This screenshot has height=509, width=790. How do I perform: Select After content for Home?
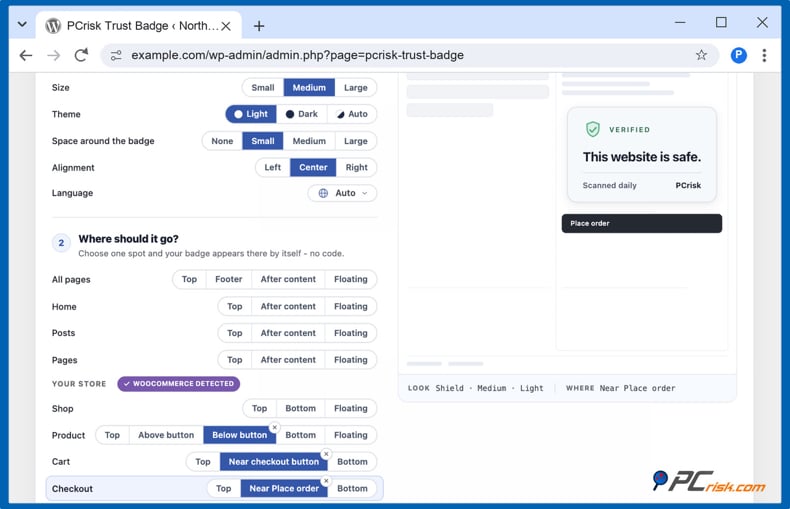coord(288,306)
